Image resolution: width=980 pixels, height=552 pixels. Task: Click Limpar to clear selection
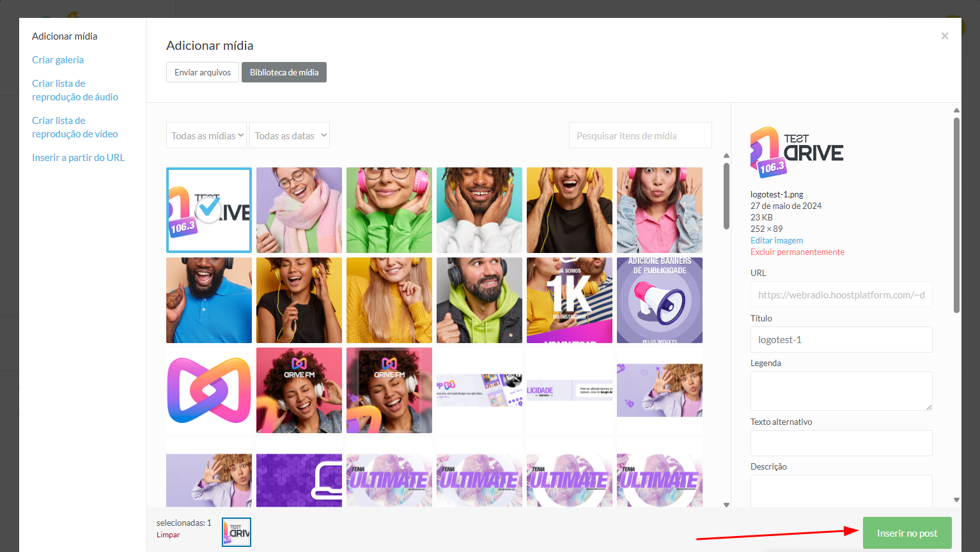168,535
